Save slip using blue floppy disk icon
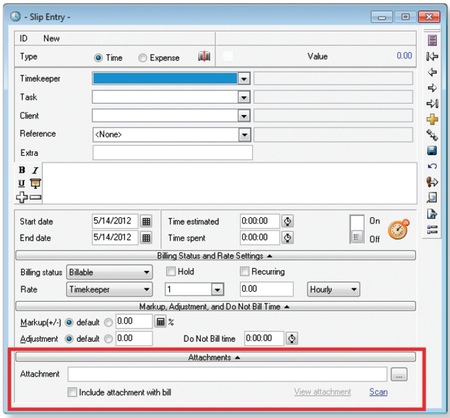Image resolution: width=450 pixels, height=418 pixels. [432, 151]
